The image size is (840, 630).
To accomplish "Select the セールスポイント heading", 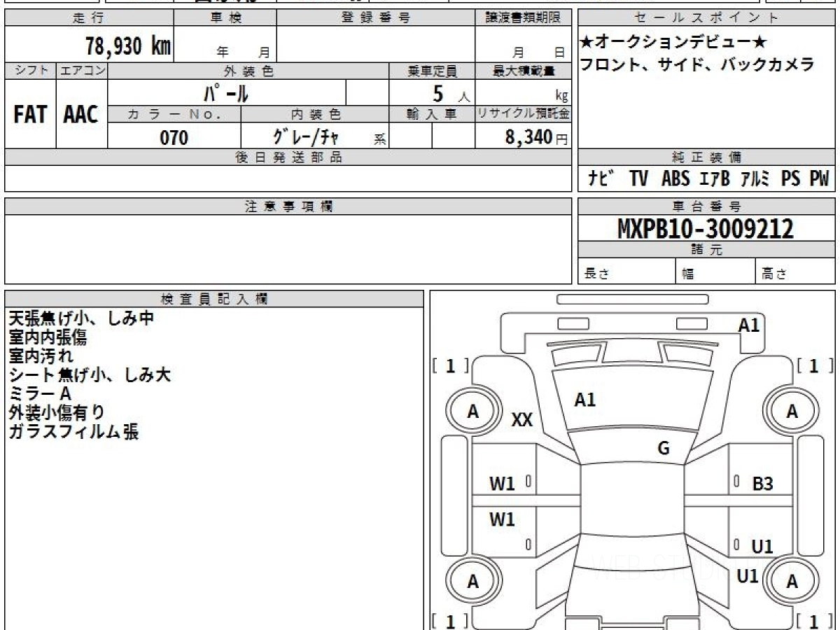I will click(707, 18).
